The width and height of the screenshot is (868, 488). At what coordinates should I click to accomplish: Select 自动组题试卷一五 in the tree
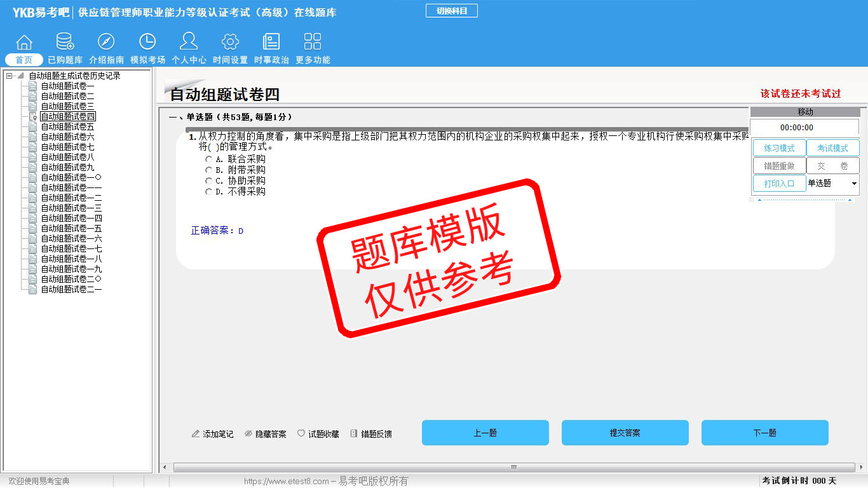coord(71,228)
